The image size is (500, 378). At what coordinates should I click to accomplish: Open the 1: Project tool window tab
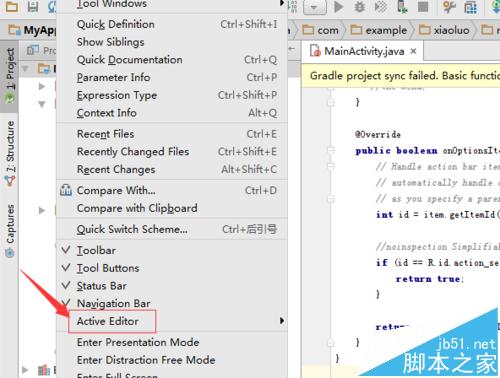10,76
